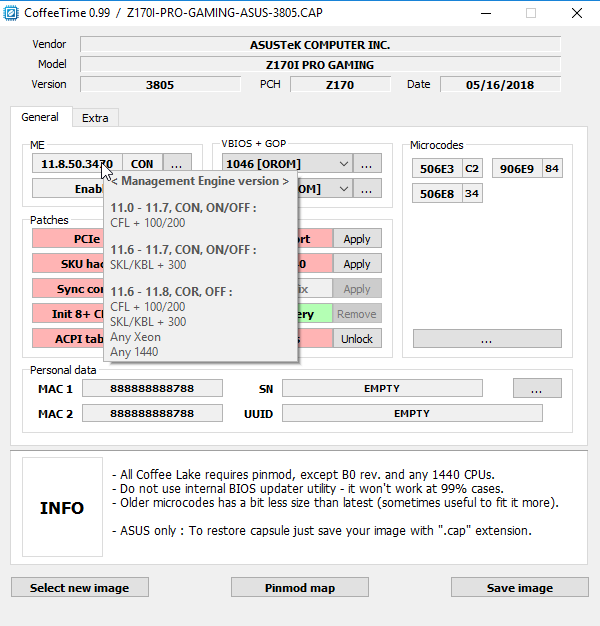Click the SKU hack patch label
600x626 pixels.
pos(68,264)
